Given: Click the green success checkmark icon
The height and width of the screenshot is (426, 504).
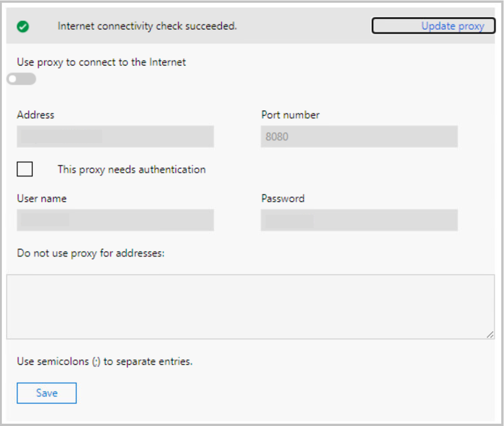Looking at the screenshot, I should (23, 26).
